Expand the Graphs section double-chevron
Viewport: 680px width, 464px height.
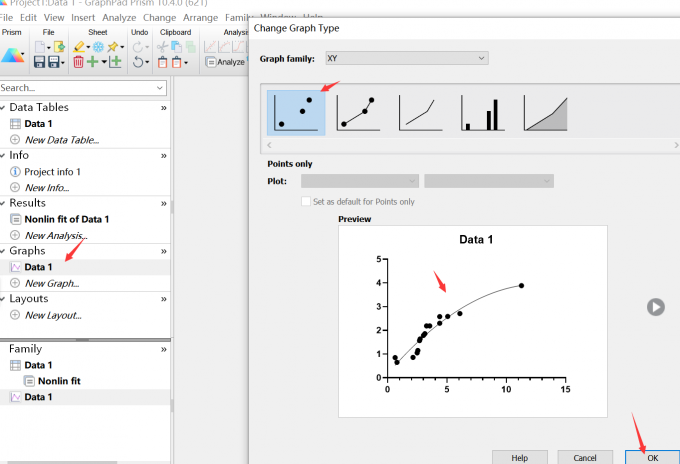click(163, 251)
